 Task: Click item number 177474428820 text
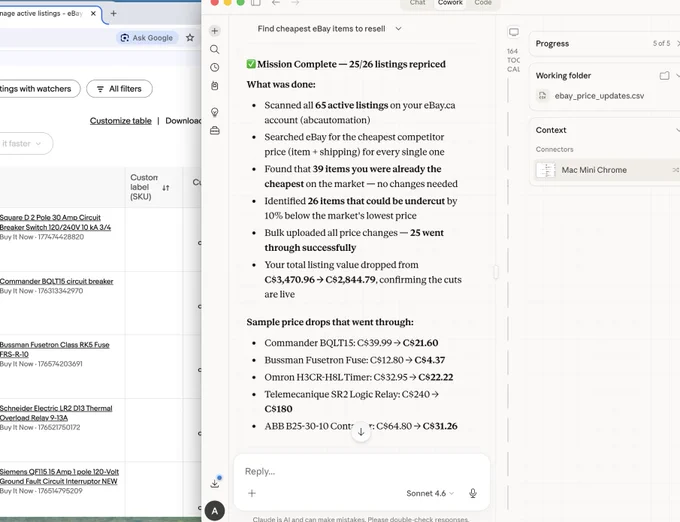(61, 237)
